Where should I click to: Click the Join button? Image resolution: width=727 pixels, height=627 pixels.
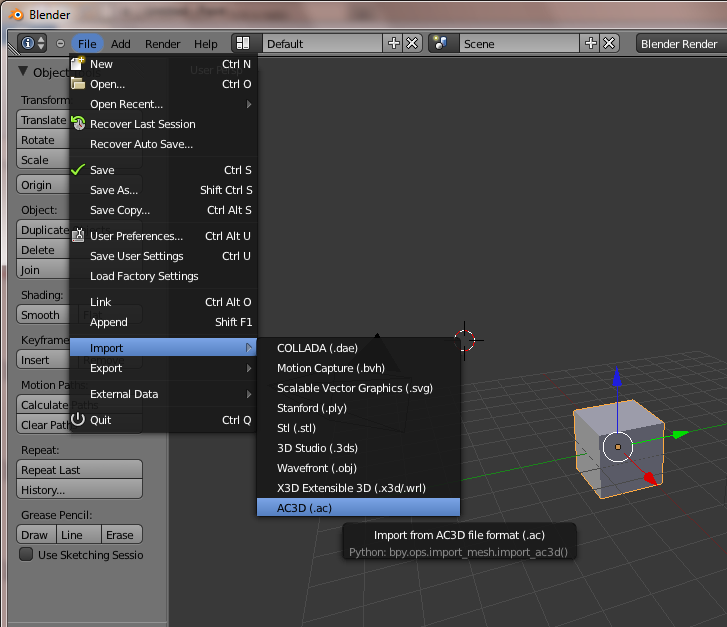(43, 269)
